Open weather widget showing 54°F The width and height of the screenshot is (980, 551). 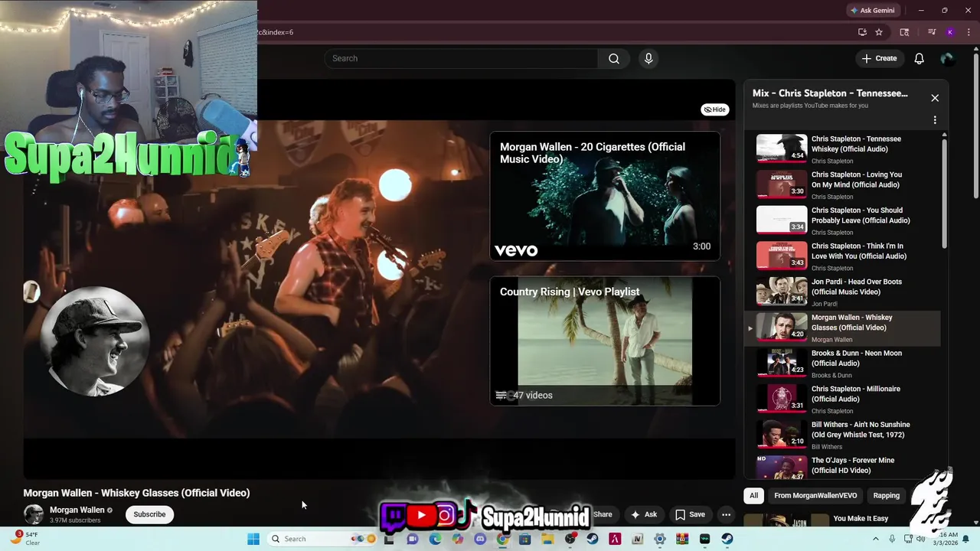click(x=26, y=538)
